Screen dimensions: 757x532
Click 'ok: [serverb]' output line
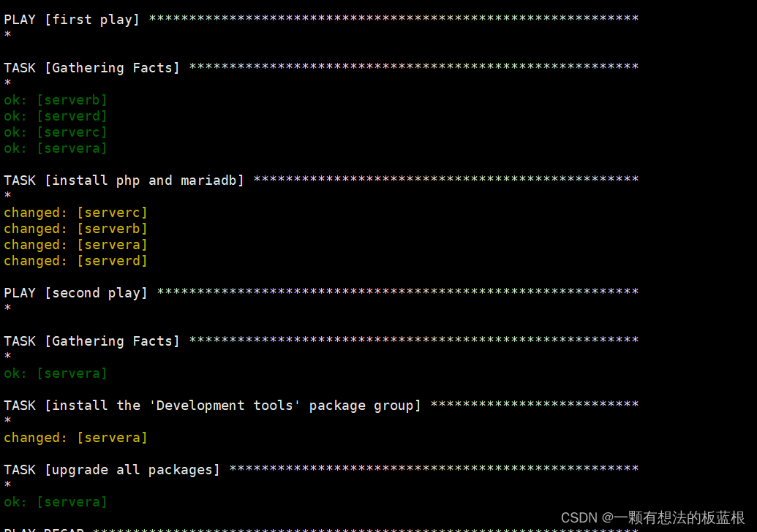[x=56, y=100]
